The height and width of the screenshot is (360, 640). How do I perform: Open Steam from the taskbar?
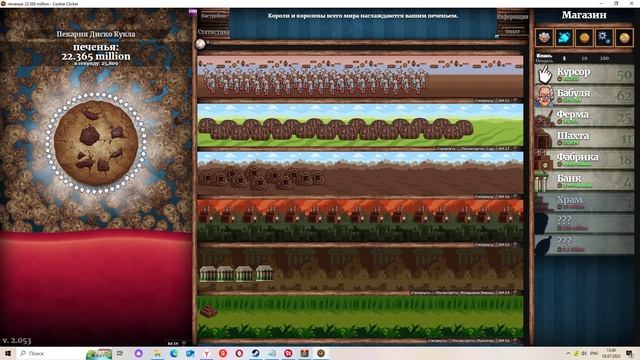255,353
